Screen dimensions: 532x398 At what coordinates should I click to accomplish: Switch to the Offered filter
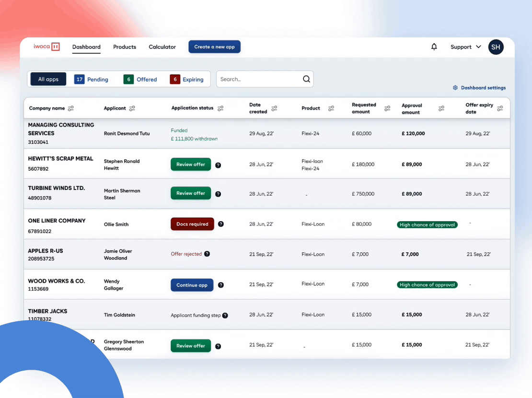click(140, 79)
